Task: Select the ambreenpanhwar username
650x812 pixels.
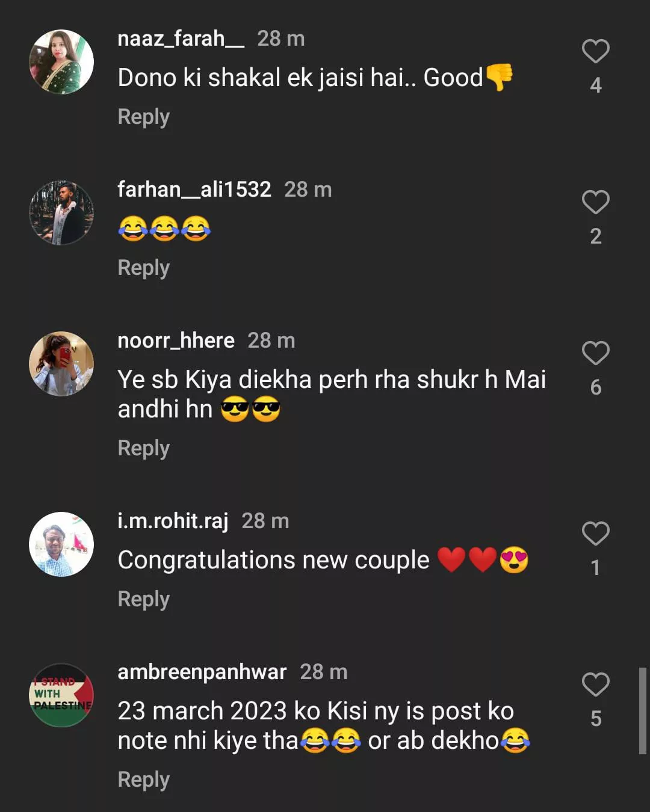Action: pyautogui.click(x=202, y=672)
